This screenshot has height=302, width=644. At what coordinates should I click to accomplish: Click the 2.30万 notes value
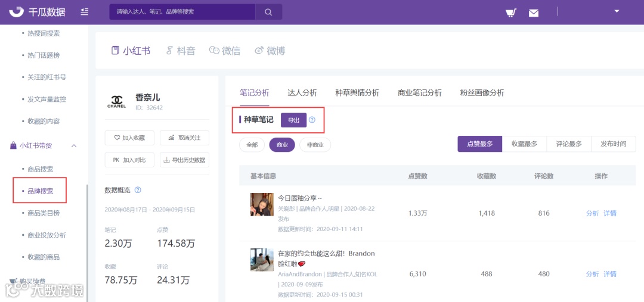tap(118, 244)
